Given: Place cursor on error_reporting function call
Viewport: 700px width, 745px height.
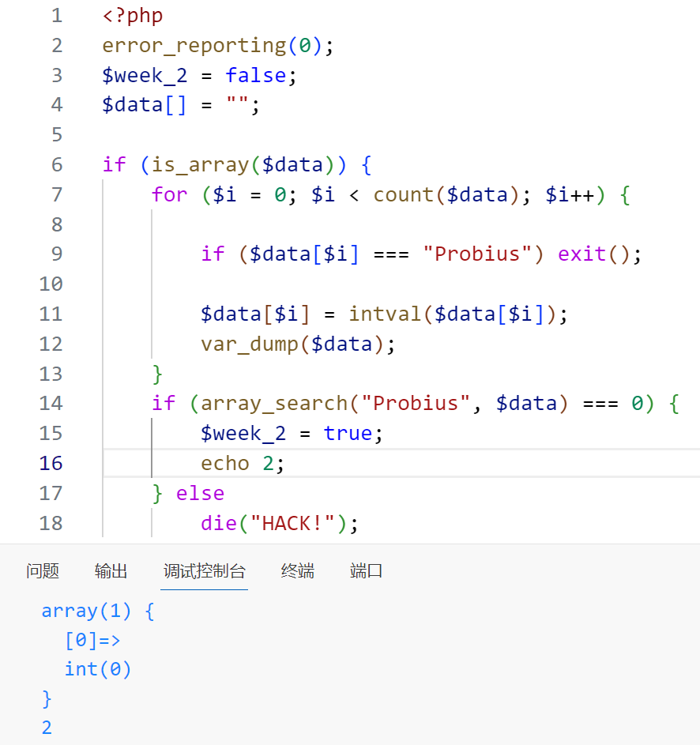Looking at the screenshot, I should pos(194,45).
